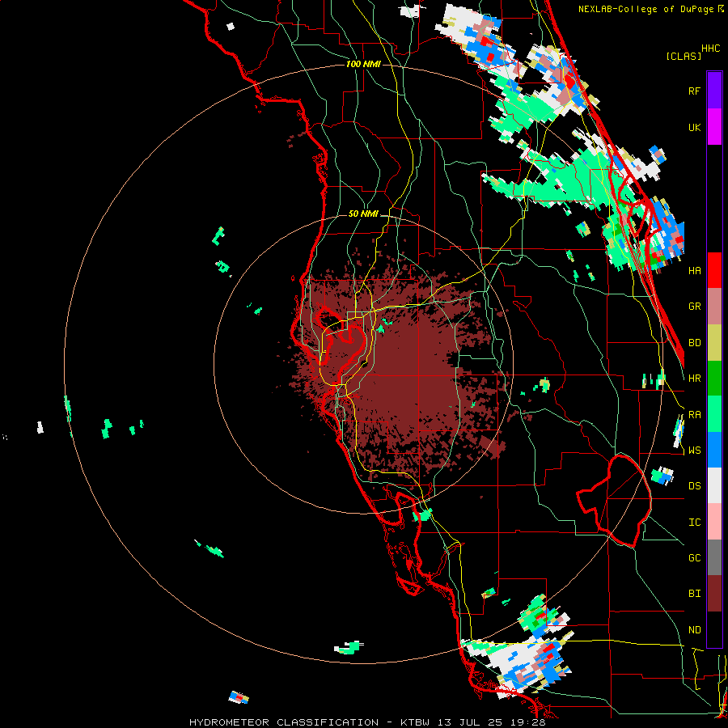Click the GC legend label
The height and width of the screenshot is (728, 728).
point(694,558)
